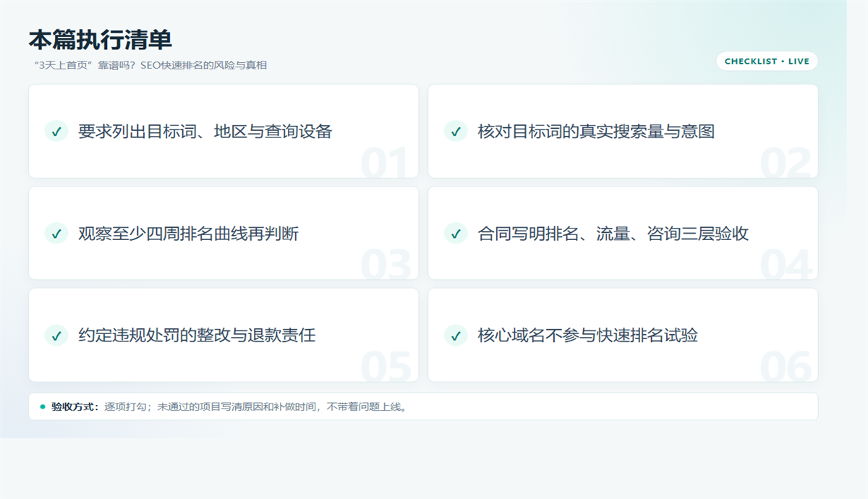This screenshot has width=868, height=499.
Task: Click the 验收方式 label in the footer note
Action: point(75,406)
